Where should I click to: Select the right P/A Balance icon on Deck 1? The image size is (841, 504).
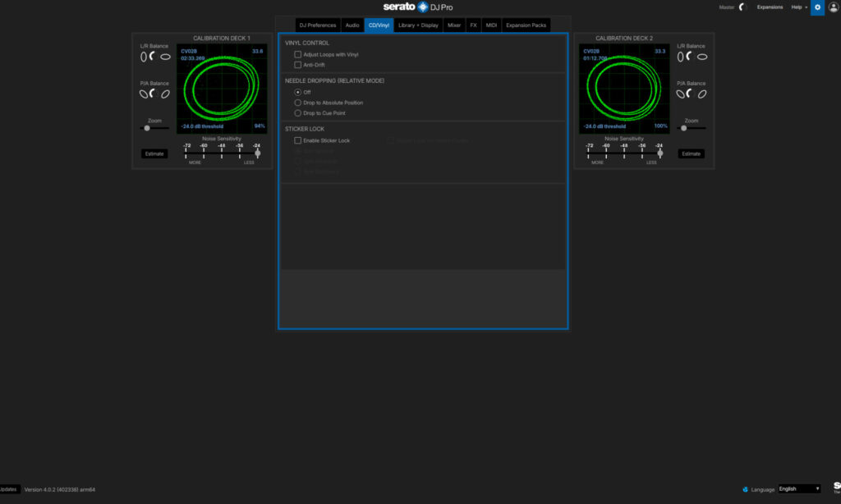tap(164, 94)
